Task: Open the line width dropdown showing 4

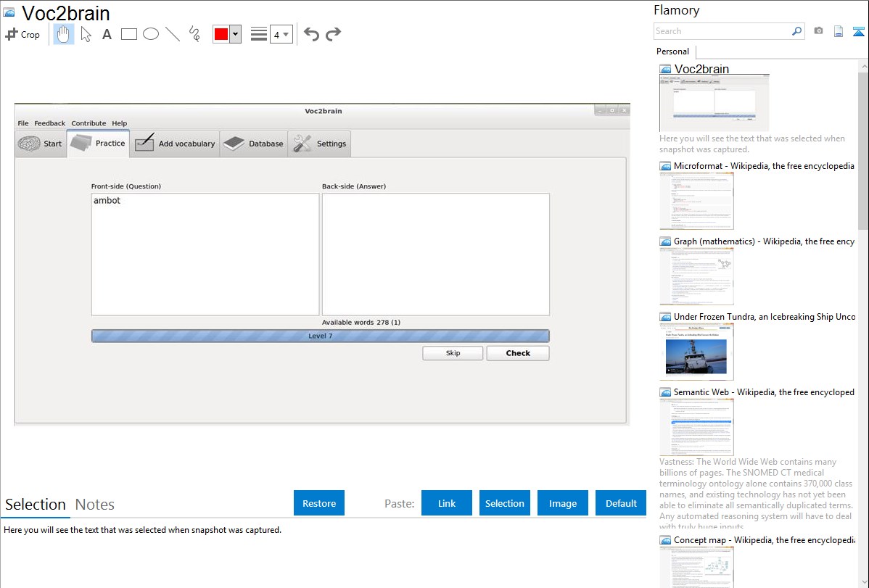Action: pos(281,34)
